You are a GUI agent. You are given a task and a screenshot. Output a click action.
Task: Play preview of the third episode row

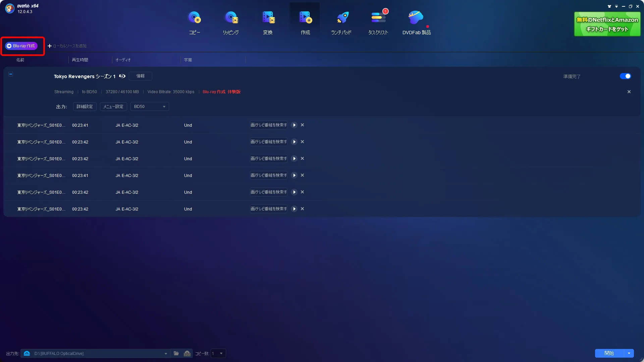(x=294, y=159)
